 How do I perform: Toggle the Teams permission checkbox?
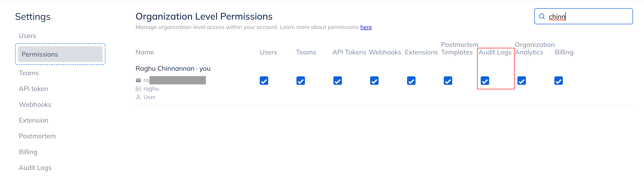point(300,81)
